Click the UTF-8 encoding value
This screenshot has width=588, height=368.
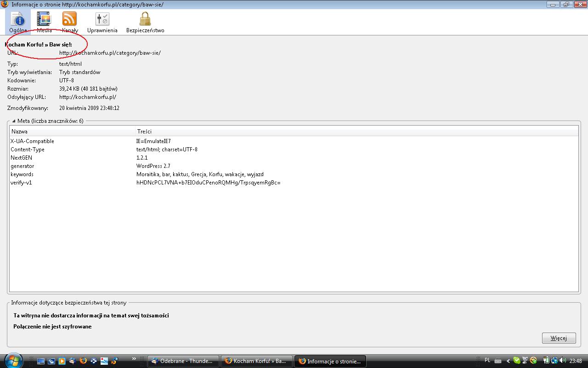click(67, 80)
